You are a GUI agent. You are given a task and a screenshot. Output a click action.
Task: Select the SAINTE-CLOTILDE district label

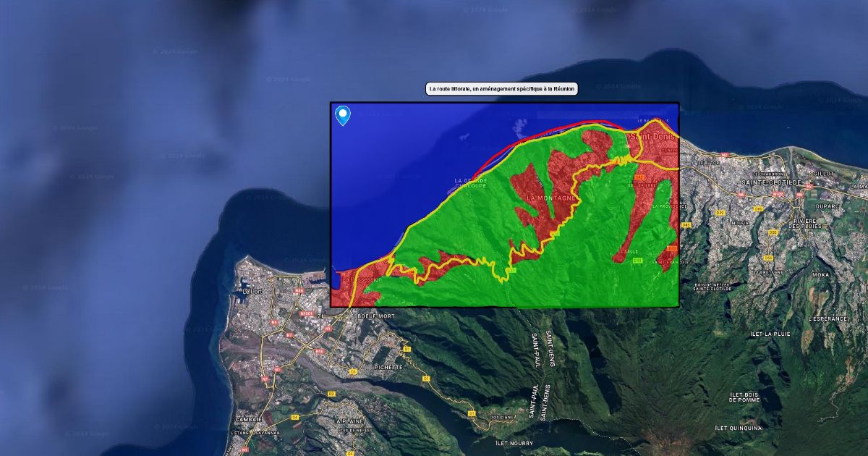click(772, 182)
